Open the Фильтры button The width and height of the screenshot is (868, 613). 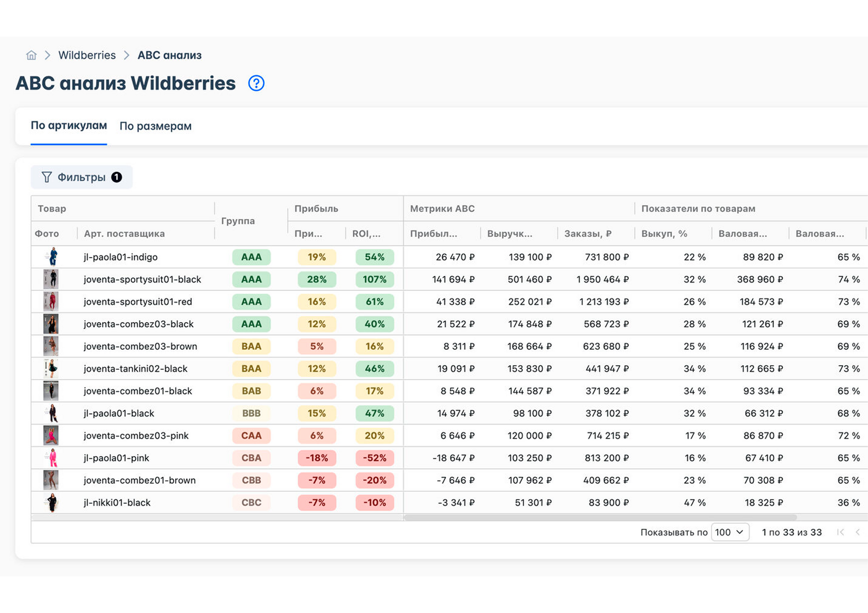(x=82, y=177)
